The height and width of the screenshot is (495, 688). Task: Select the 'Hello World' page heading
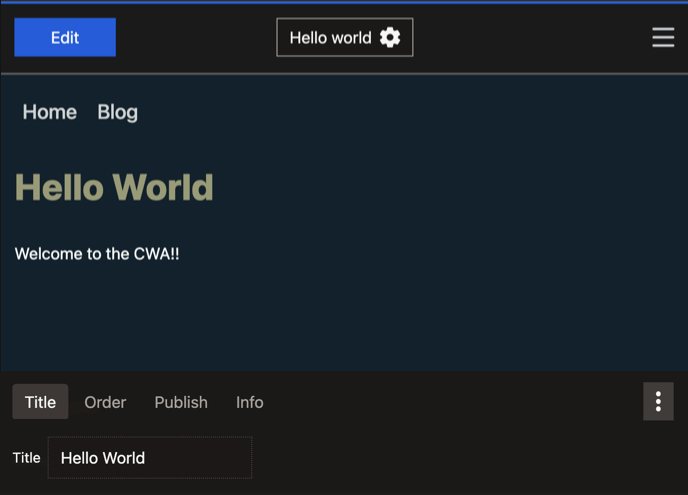[114, 187]
